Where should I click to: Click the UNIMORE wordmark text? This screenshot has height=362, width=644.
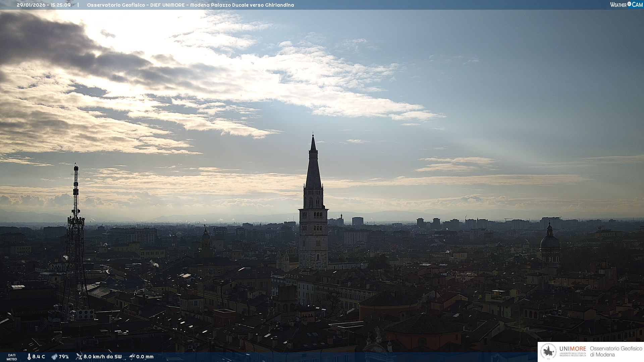(573, 349)
